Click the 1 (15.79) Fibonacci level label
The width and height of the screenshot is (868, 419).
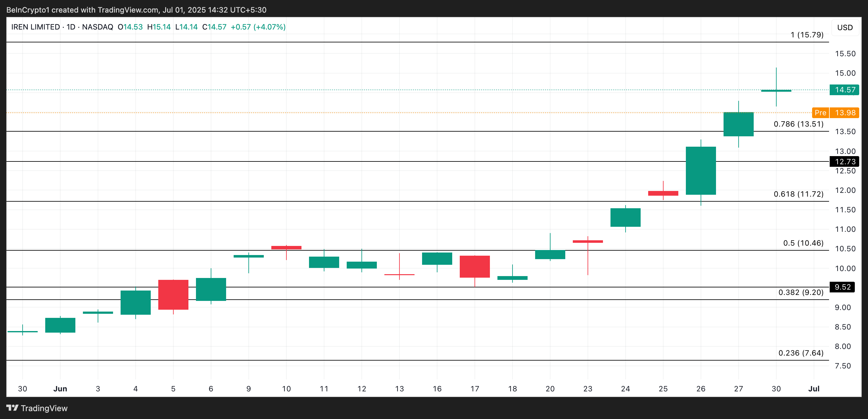(x=807, y=35)
